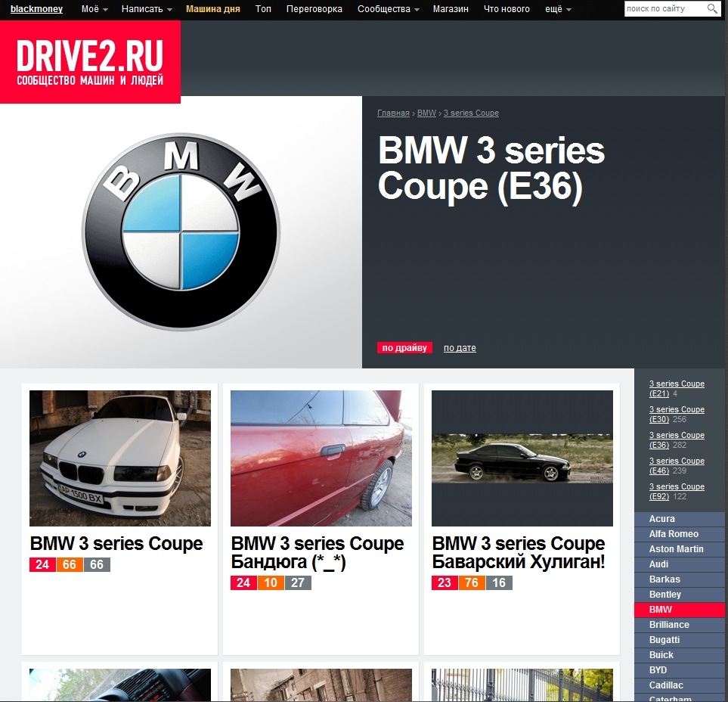Open the black BMW coupe photo
This screenshot has height=702, width=728.
(x=522, y=458)
